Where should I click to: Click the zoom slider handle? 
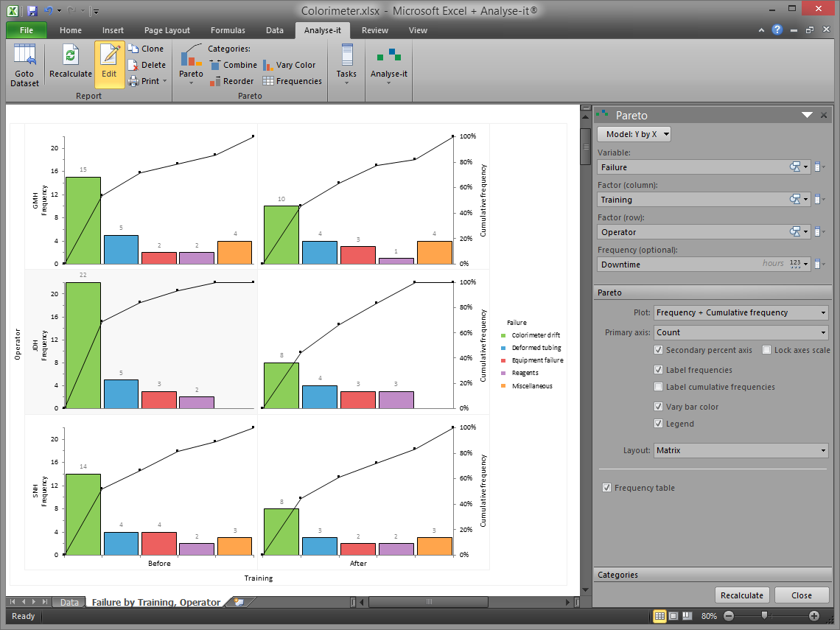point(764,615)
